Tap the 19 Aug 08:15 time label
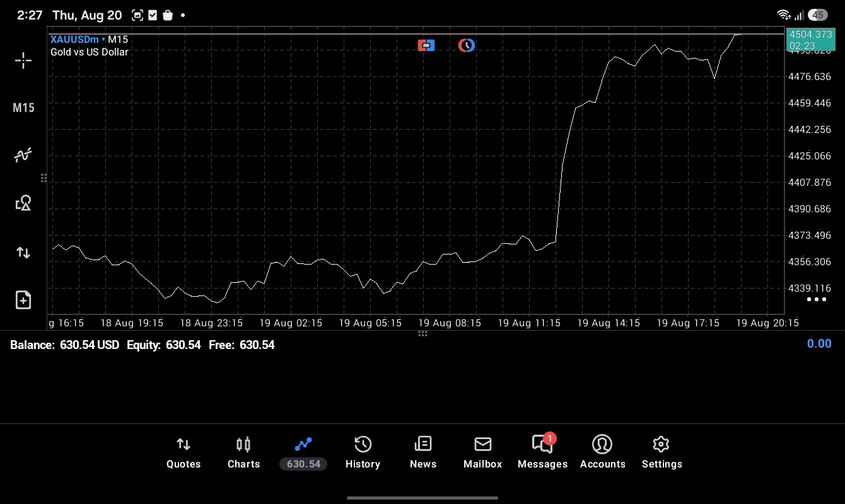Viewport: 845px width, 504px height. point(450,323)
